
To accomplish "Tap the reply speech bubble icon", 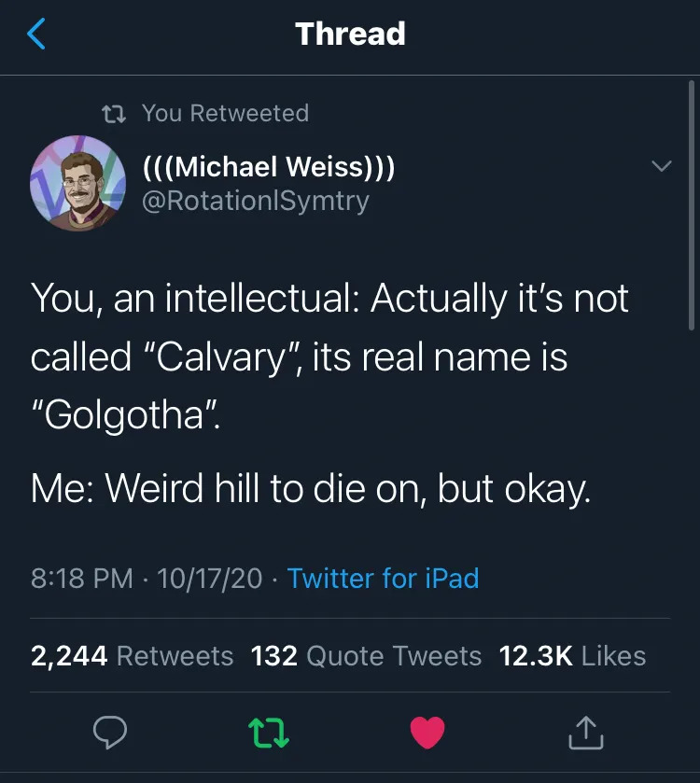I will 109,732.
